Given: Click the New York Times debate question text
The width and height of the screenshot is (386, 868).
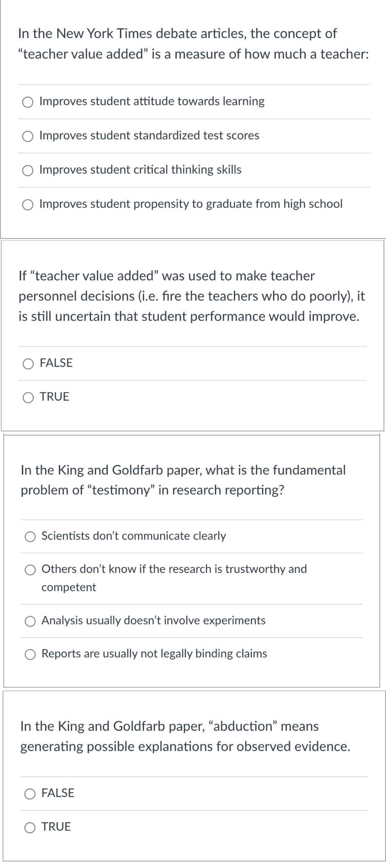Looking at the screenshot, I should 193,44.
